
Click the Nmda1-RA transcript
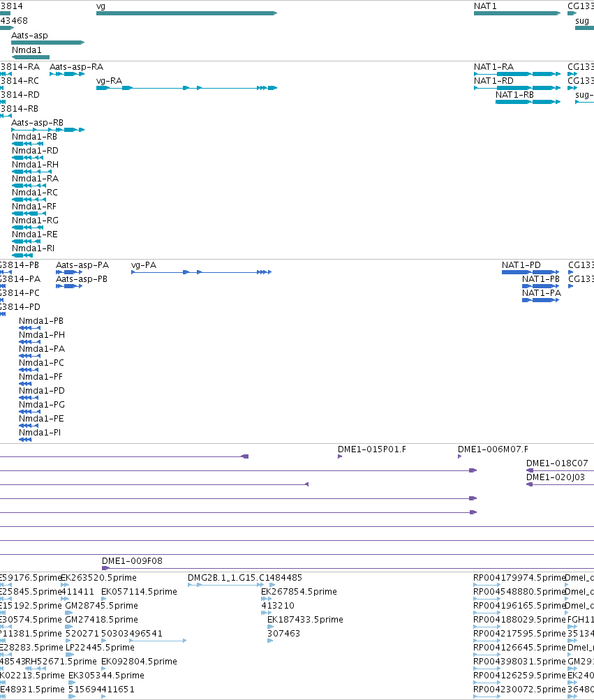[x=29, y=186]
